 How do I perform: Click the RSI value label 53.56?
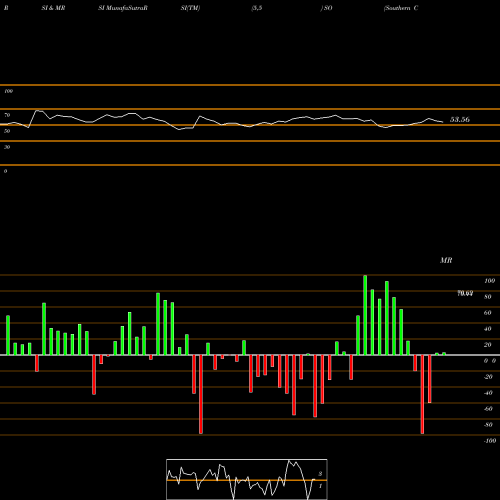tap(460, 119)
